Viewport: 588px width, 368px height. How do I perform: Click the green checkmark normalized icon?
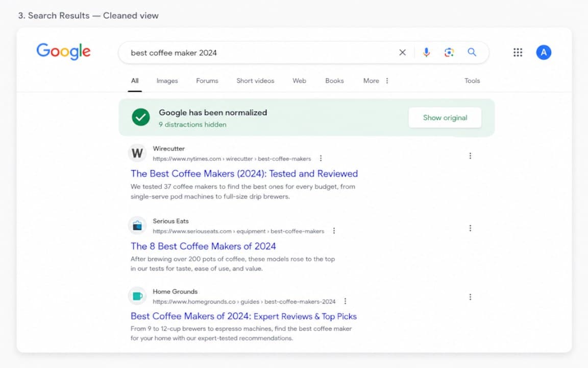click(x=141, y=118)
